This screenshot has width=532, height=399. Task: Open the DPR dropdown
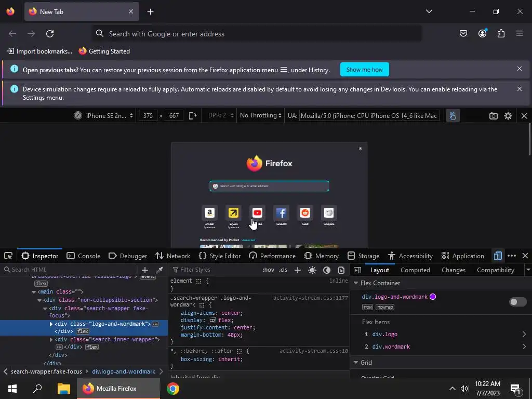(x=220, y=116)
